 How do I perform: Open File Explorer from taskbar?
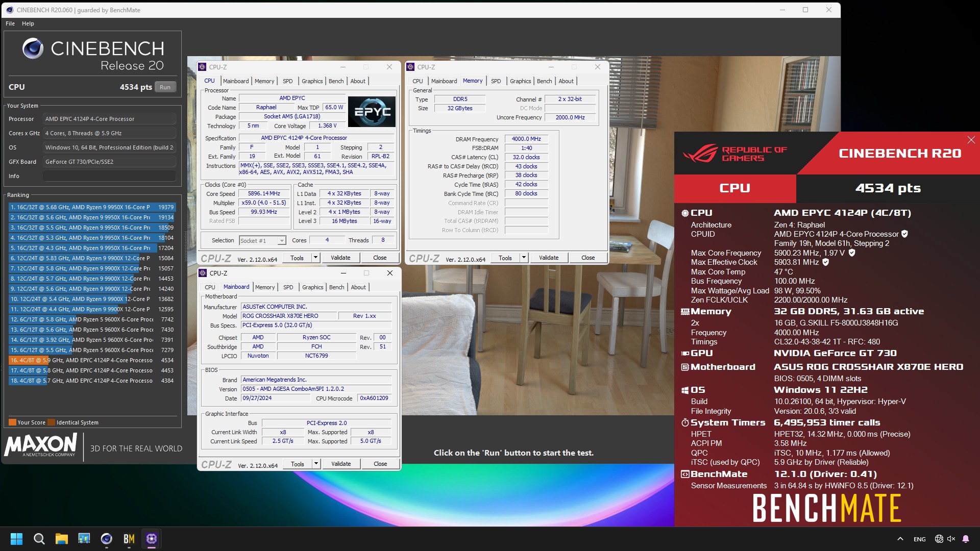coord(62,539)
